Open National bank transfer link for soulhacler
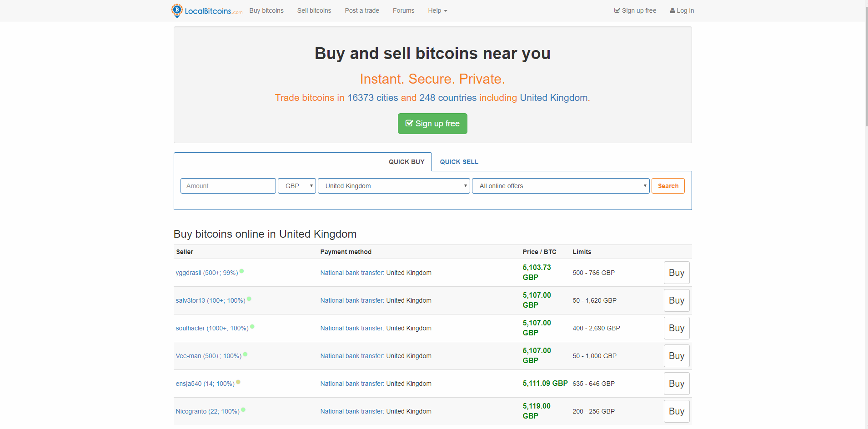This screenshot has width=868, height=429. [352, 328]
